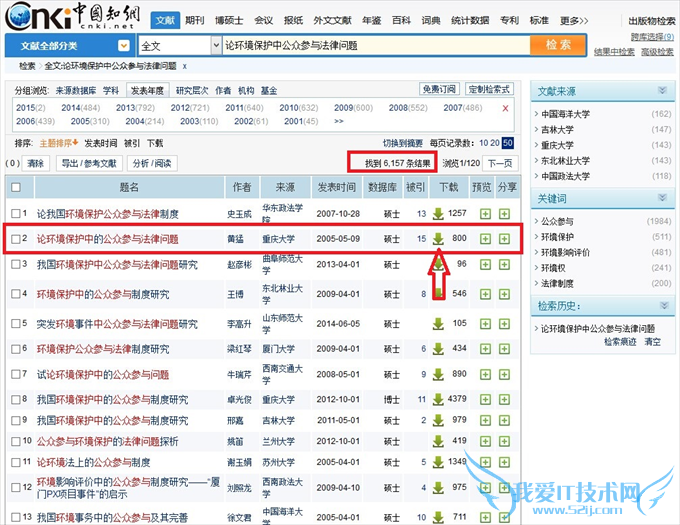The height and width of the screenshot is (525, 680).
Task: Collapse the 关键词 panel using its chevron
Action: 662,198
